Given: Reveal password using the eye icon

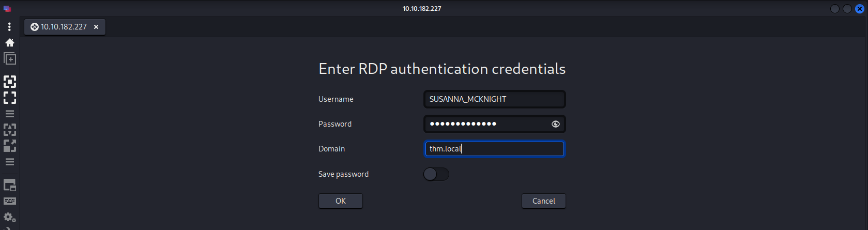Looking at the screenshot, I should pyautogui.click(x=556, y=124).
